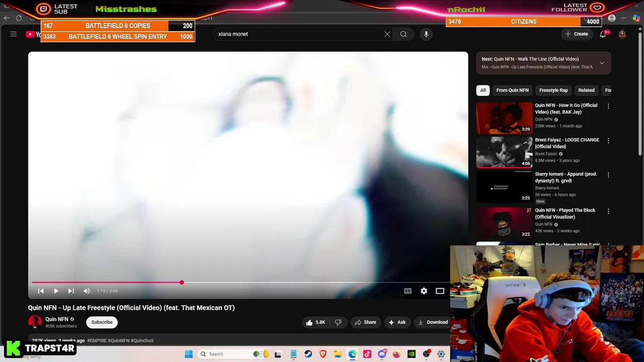This screenshot has height=362, width=644.
Task: Open TikTok from the taskbar
Action: tap(367, 354)
